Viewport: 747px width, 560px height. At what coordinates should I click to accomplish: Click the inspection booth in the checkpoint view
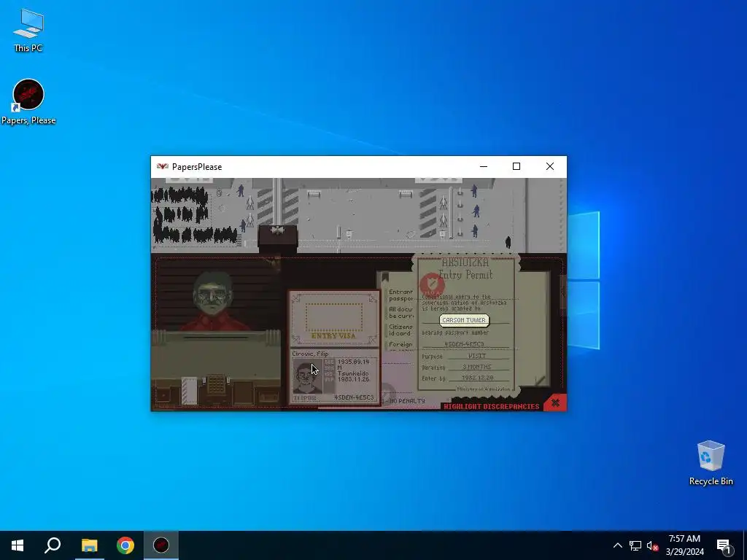(x=278, y=238)
